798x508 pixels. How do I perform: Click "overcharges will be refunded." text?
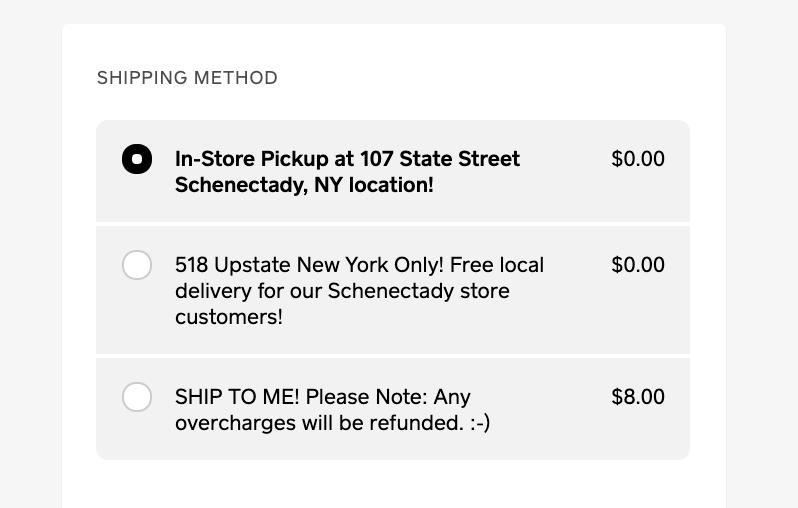click(x=318, y=423)
